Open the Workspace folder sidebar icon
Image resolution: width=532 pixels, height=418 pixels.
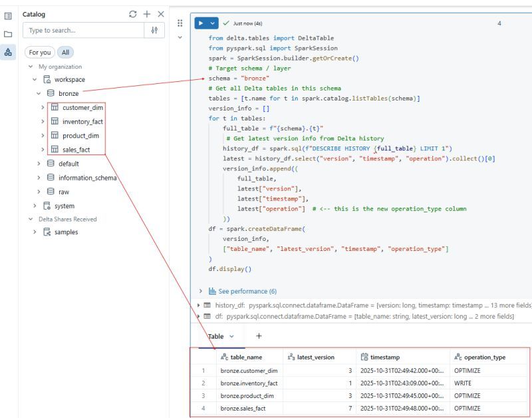point(8,33)
